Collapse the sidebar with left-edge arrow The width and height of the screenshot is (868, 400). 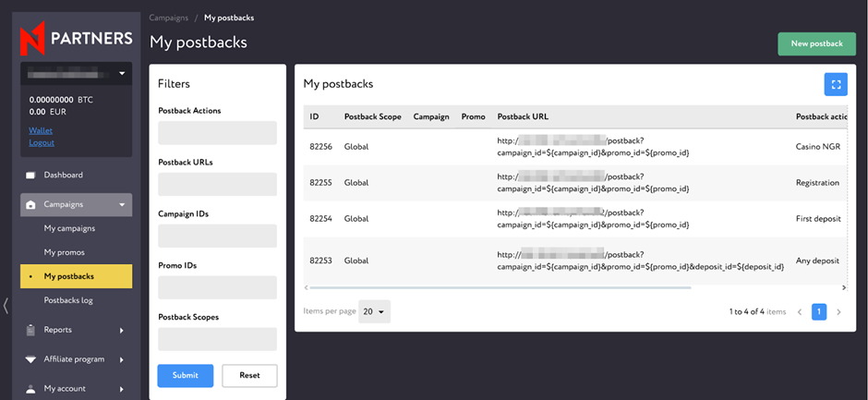tap(6, 305)
